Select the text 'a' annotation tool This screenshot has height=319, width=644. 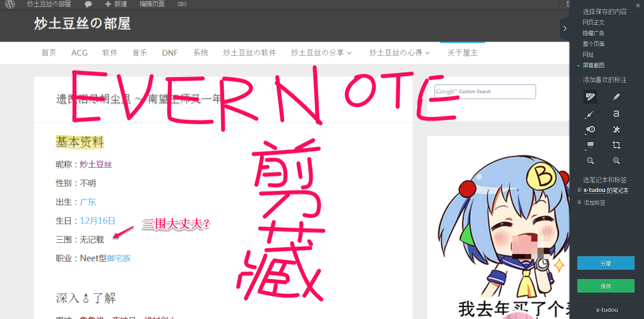(x=616, y=114)
